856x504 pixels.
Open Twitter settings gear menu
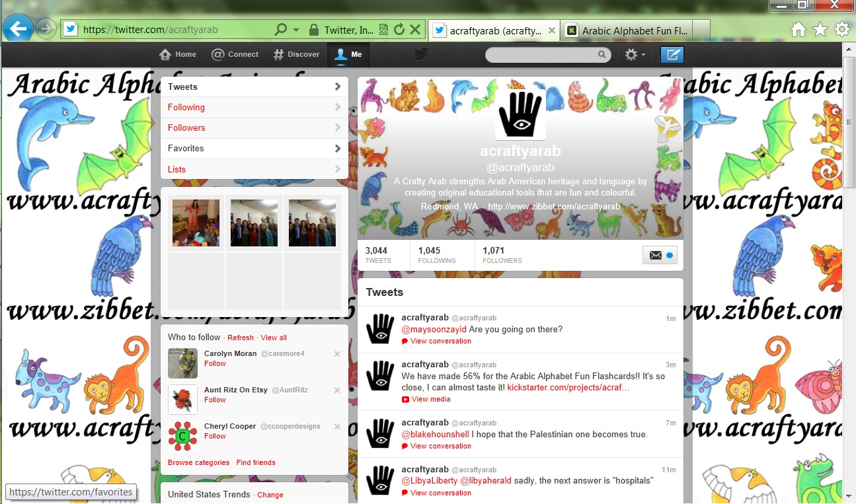tap(635, 55)
